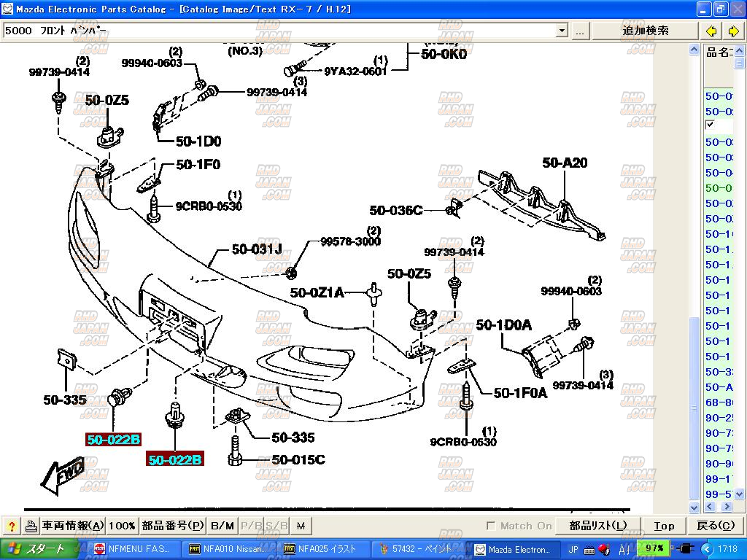Viewport: 747px width, 560px height.
Task: Toggle the checked box in parts list
Action: (711, 125)
